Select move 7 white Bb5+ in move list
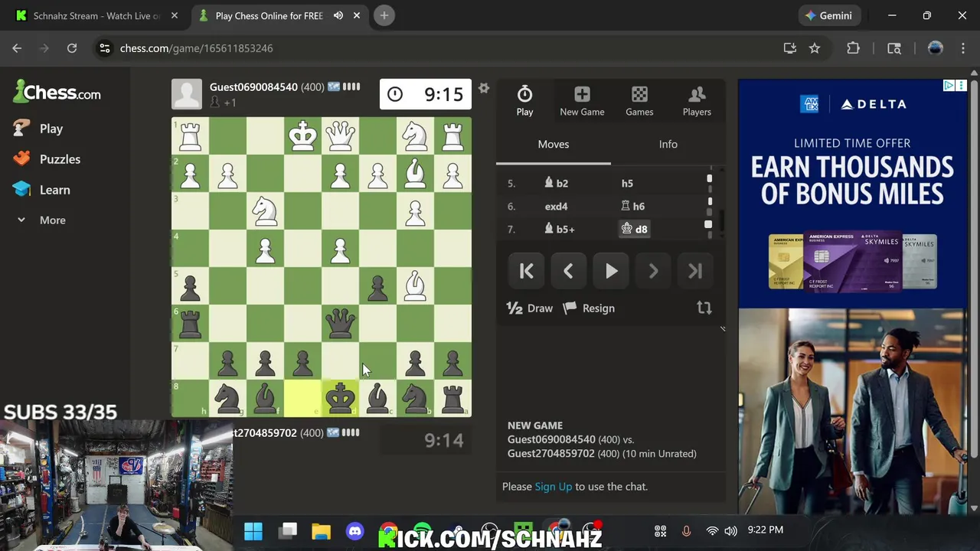 pos(560,229)
